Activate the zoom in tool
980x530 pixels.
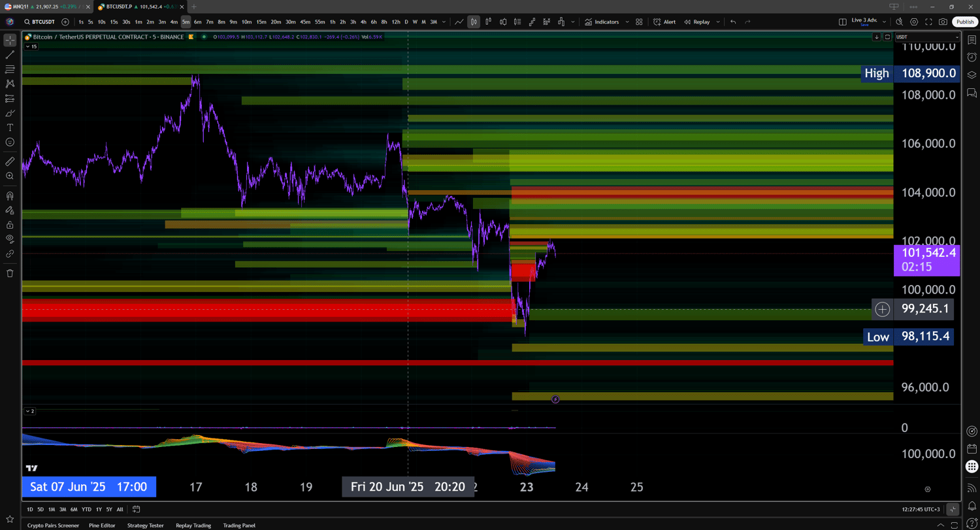pyautogui.click(x=10, y=176)
